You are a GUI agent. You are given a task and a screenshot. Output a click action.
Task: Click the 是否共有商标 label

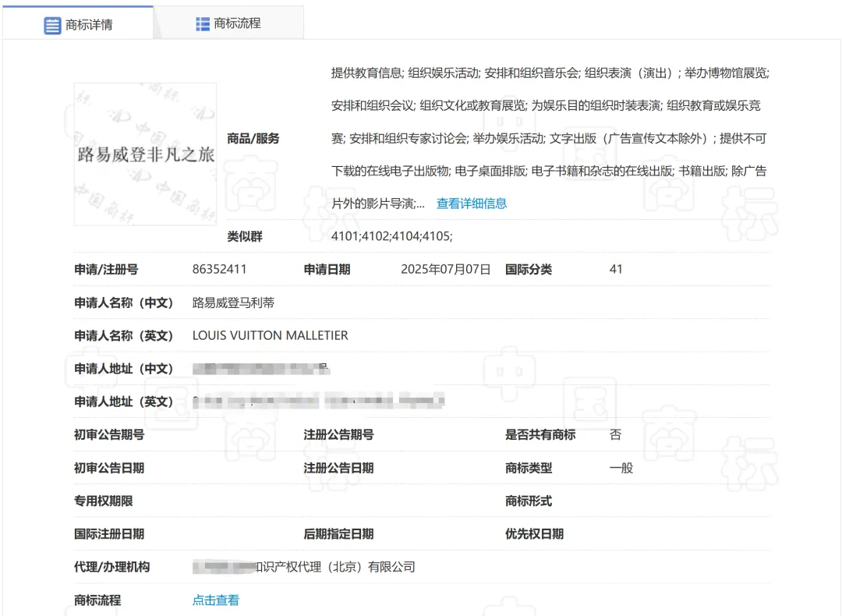click(540, 434)
